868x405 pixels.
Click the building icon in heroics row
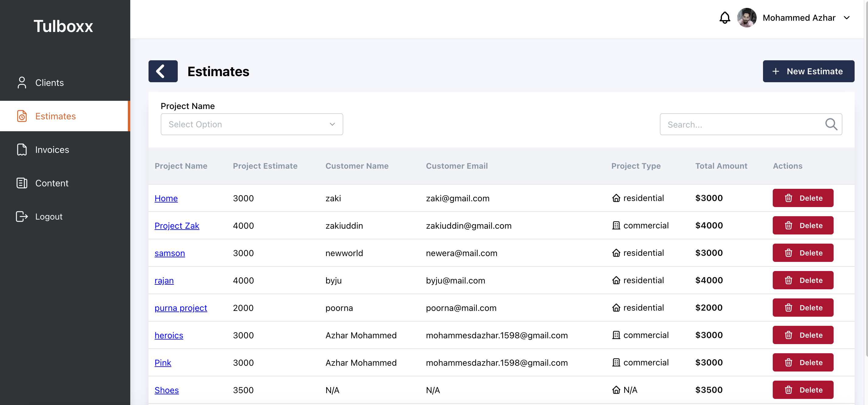click(x=616, y=335)
